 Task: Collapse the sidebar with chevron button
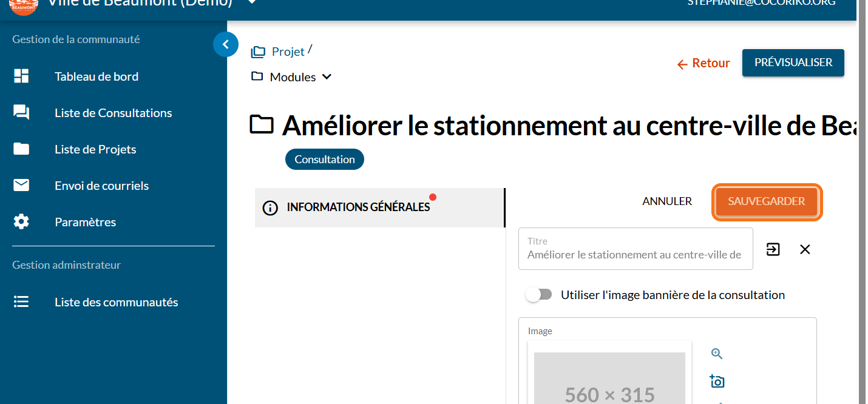pyautogui.click(x=226, y=44)
